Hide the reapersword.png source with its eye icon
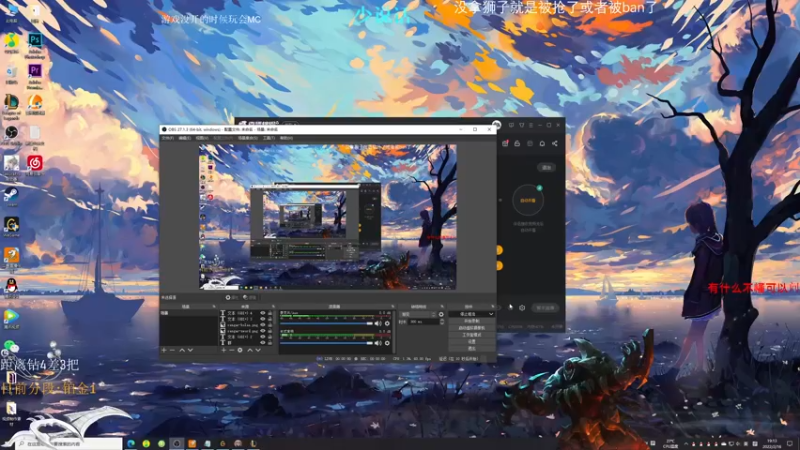800x450 pixels. (263, 331)
